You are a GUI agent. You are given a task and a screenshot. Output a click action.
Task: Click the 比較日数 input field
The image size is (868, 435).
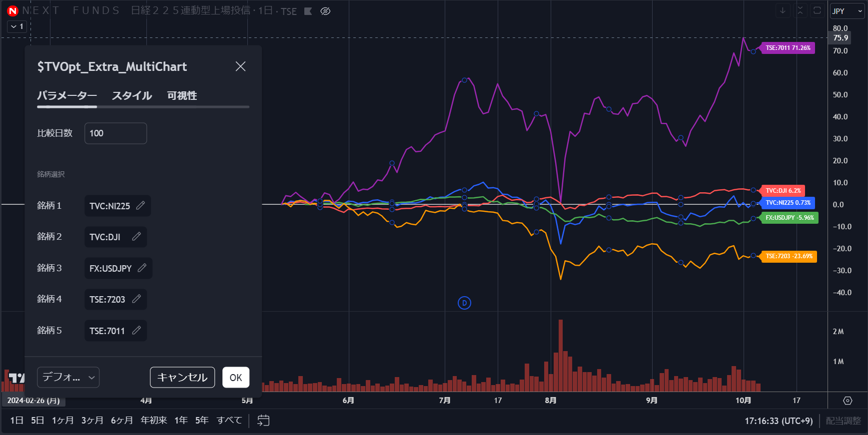(115, 133)
